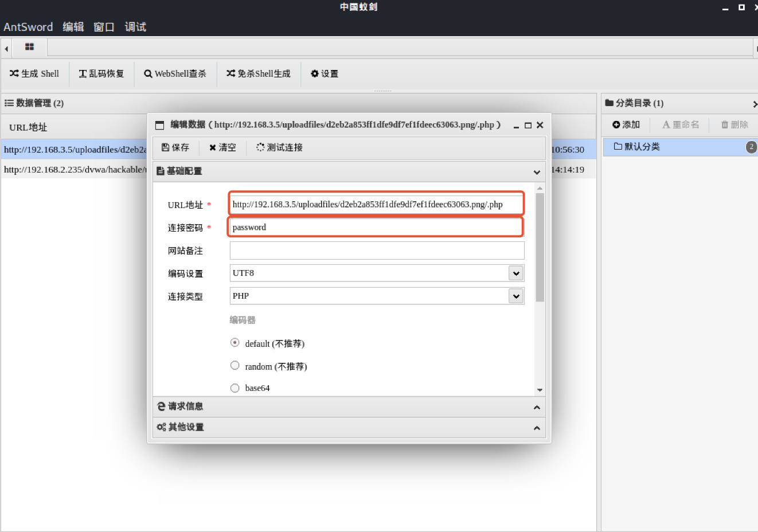Open 设置 gear button

pos(325,73)
